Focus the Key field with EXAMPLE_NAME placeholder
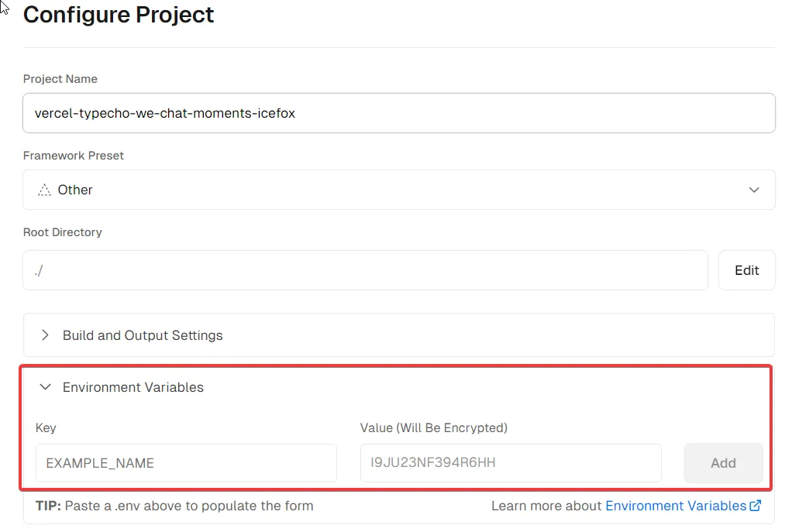The width and height of the screenshot is (792, 532). 186,463
